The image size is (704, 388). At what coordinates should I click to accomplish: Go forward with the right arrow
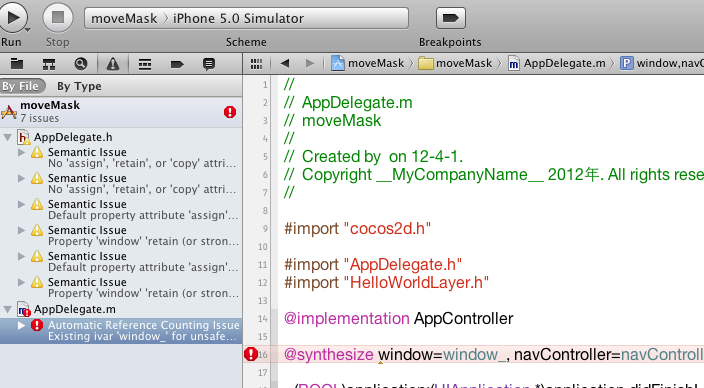[x=310, y=63]
